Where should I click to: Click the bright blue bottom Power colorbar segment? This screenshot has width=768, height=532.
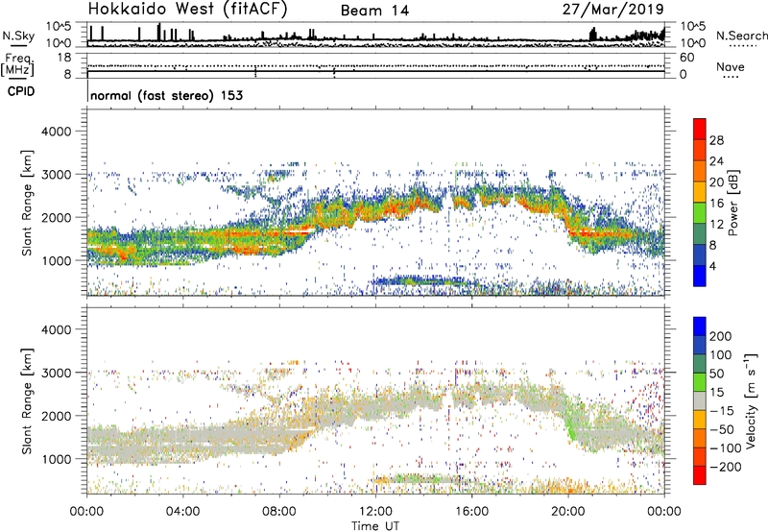[700, 276]
